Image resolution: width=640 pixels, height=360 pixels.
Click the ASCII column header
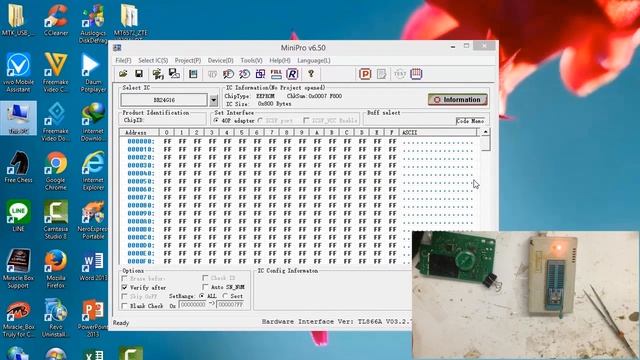pos(438,132)
